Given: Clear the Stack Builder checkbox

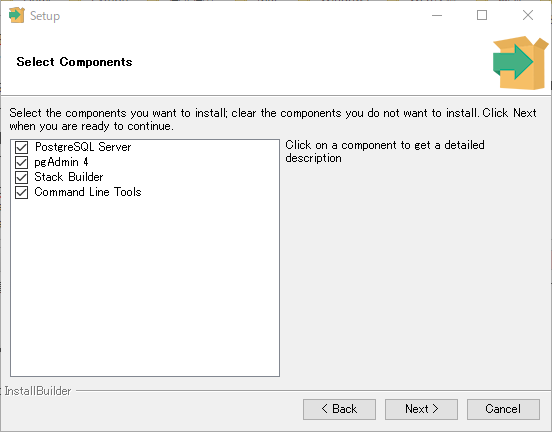Looking at the screenshot, I should (21, 177).
